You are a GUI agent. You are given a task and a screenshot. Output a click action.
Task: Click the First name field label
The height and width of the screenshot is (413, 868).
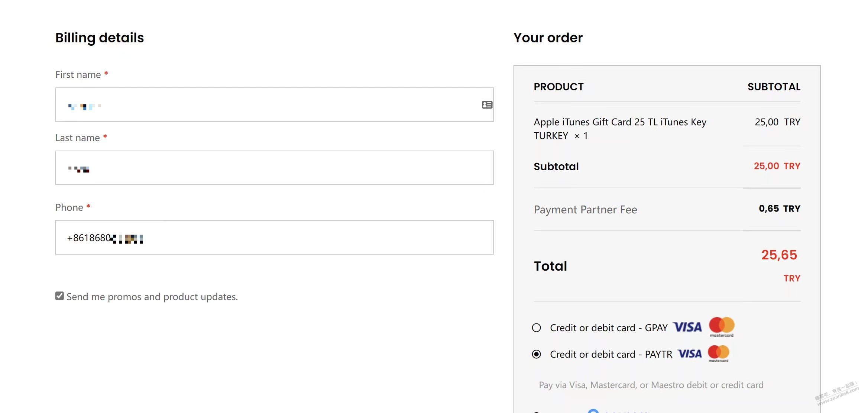coord(78,75)
